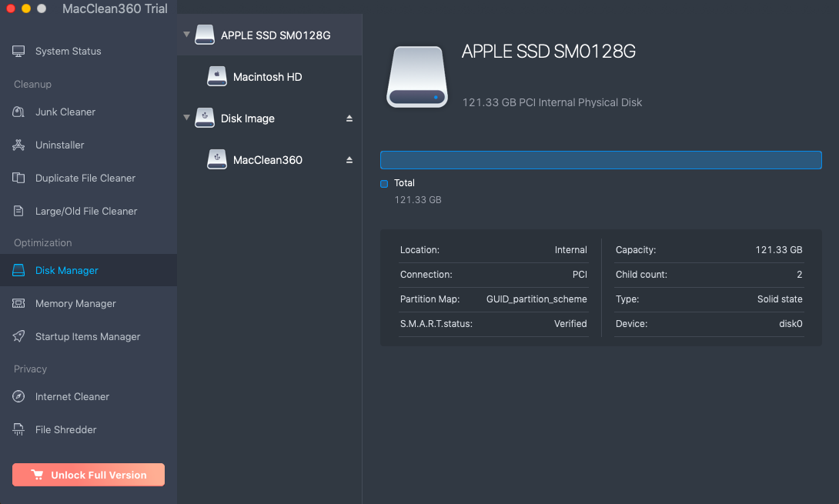The image size is (839, 504).
Task: Click the MacClean360 Trial window title
Action: click(x=115, y=8)
